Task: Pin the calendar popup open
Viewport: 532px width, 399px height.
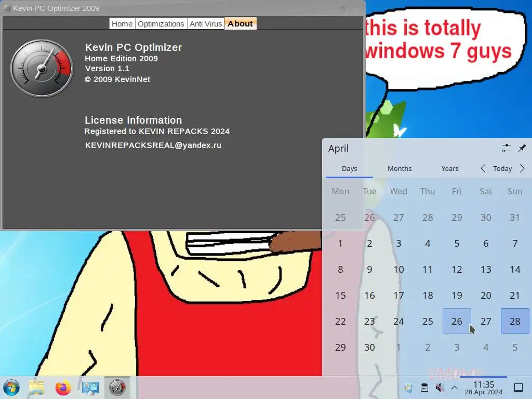Action: (x=522, y=148)
